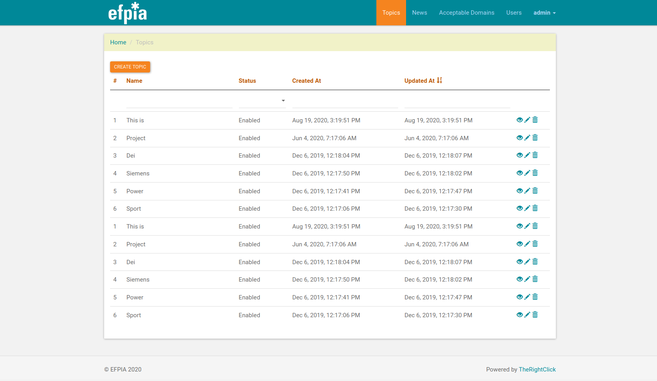Open the Users navigation item

(514, 13)
